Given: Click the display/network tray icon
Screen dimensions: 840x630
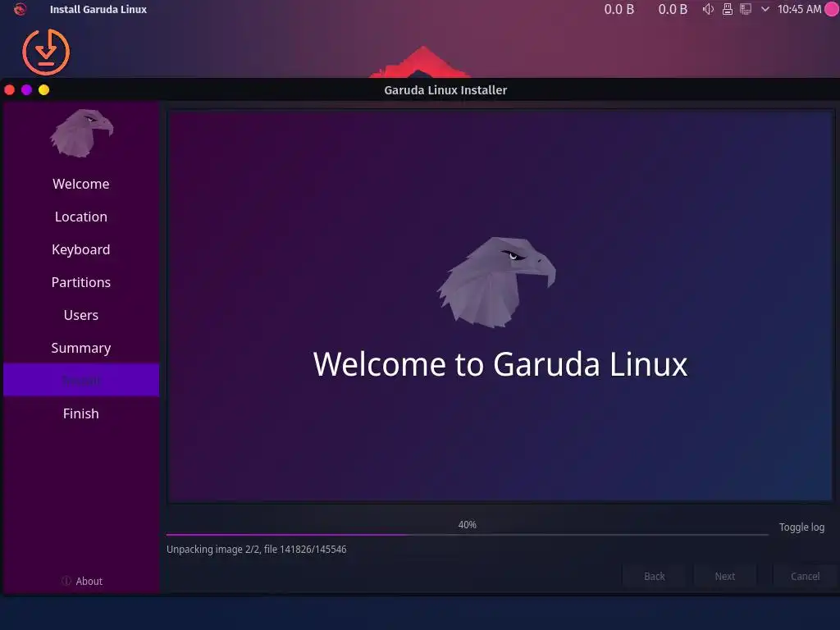Looking at the screenshot, I should coord(746,9).
